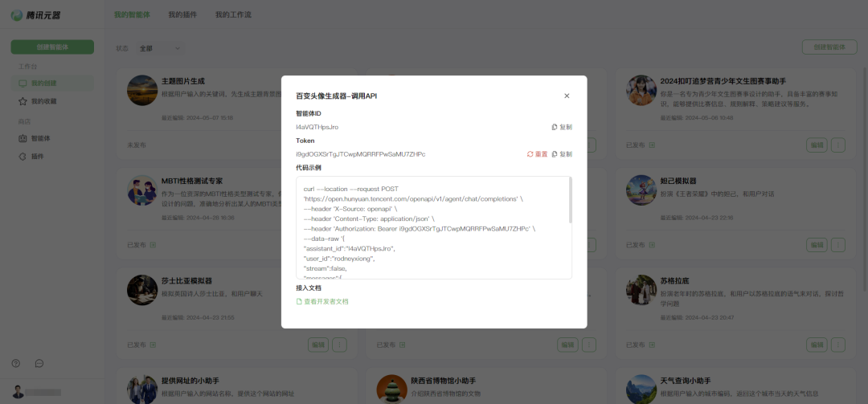Click the monitor icon beside 我的创建
Screen dimensions: 868x404
23,84
